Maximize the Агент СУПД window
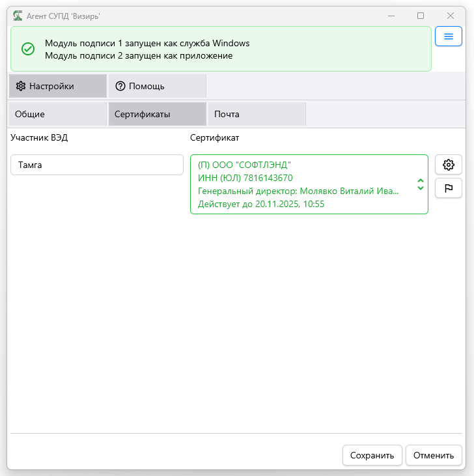This screenshot has height=476, width=474. pos(421,16)
